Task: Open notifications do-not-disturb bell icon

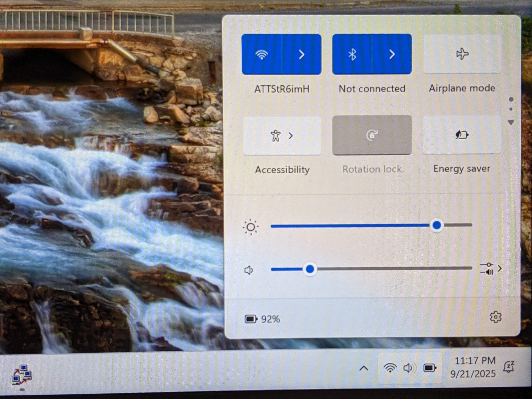Action: (509, 367)
